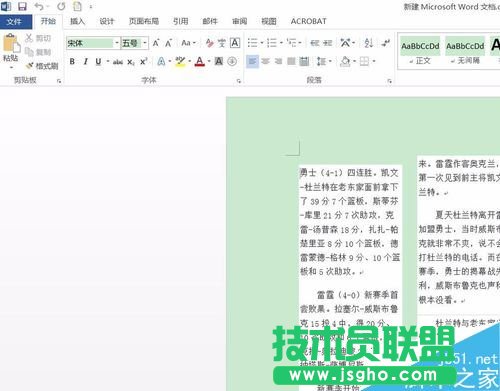
Task: Apply the 正文 Normal style
Action: click(x=420, y=51)
